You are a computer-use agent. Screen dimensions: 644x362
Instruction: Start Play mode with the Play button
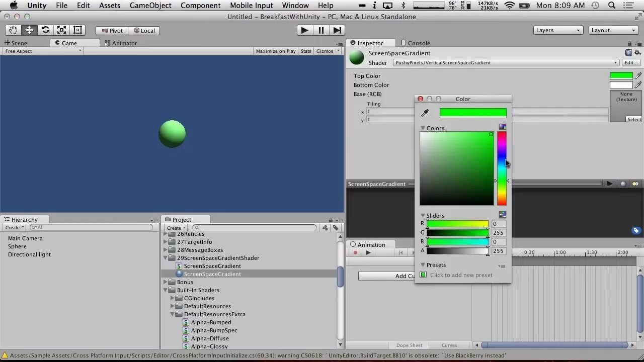[304, 30]
